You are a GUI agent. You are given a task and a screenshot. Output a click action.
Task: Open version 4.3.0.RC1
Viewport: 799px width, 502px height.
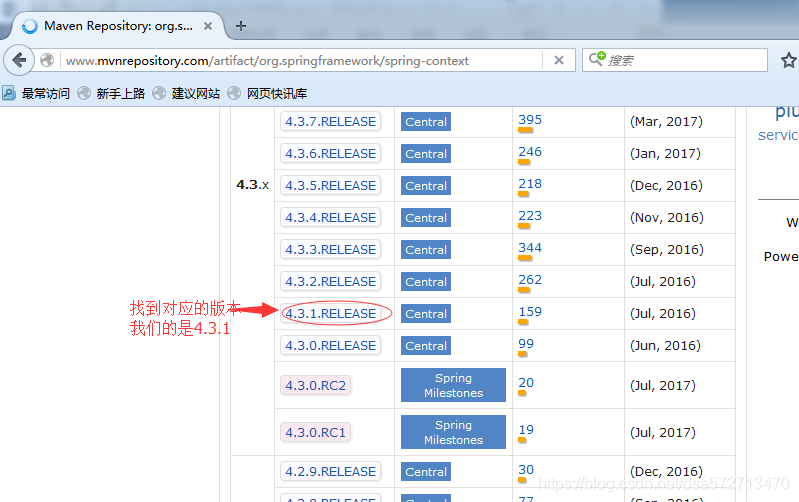coord(315,432)
